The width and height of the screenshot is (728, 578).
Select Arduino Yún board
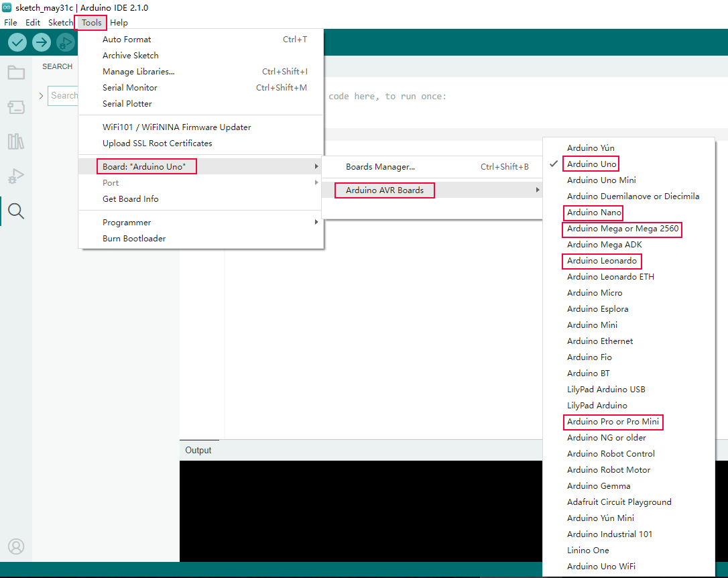(629, 148)
